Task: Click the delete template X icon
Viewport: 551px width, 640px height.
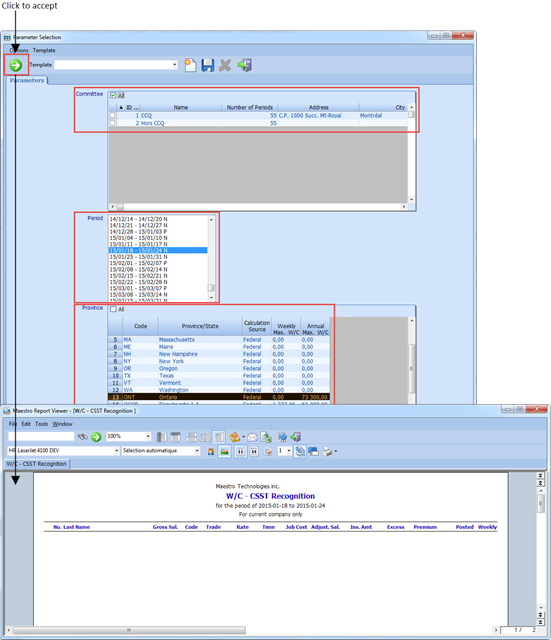Action: [225, 65]
